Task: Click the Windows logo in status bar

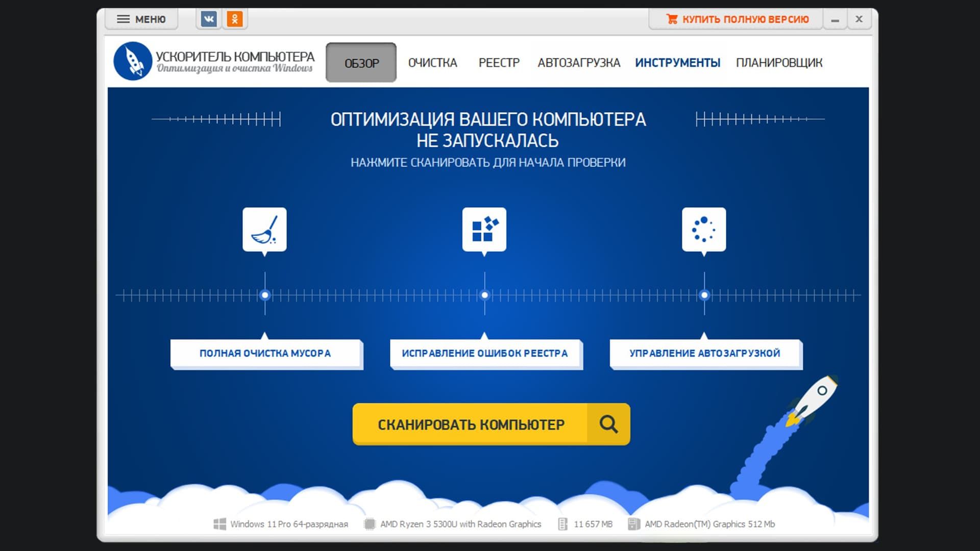Action: tap(219, 524)
